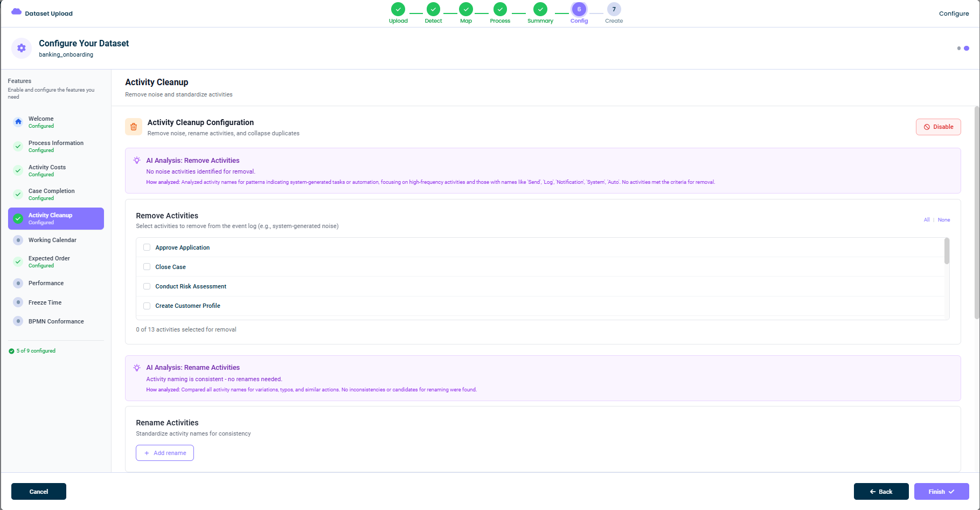980x510 pixels.
Task: Click the green icon beside 5 of 9 configured
Action: coord(11,351)
